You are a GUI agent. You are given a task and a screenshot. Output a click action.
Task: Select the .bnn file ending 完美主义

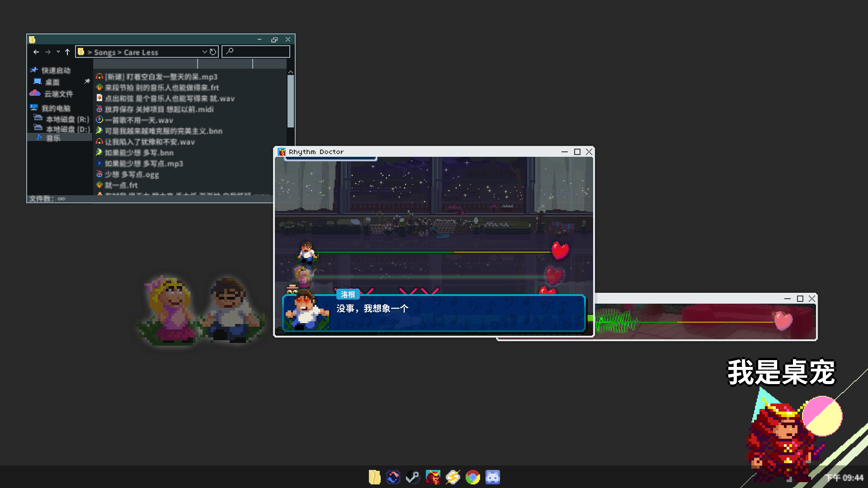coord(160,131)
